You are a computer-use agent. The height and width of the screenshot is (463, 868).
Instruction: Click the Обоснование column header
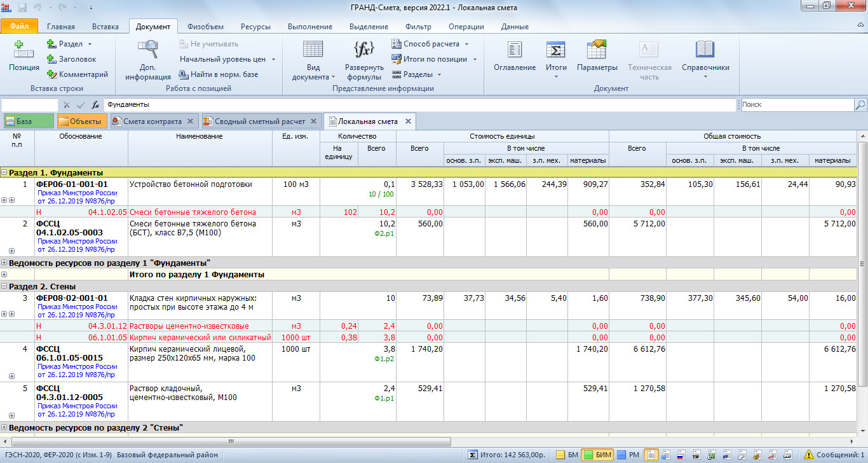81,148
